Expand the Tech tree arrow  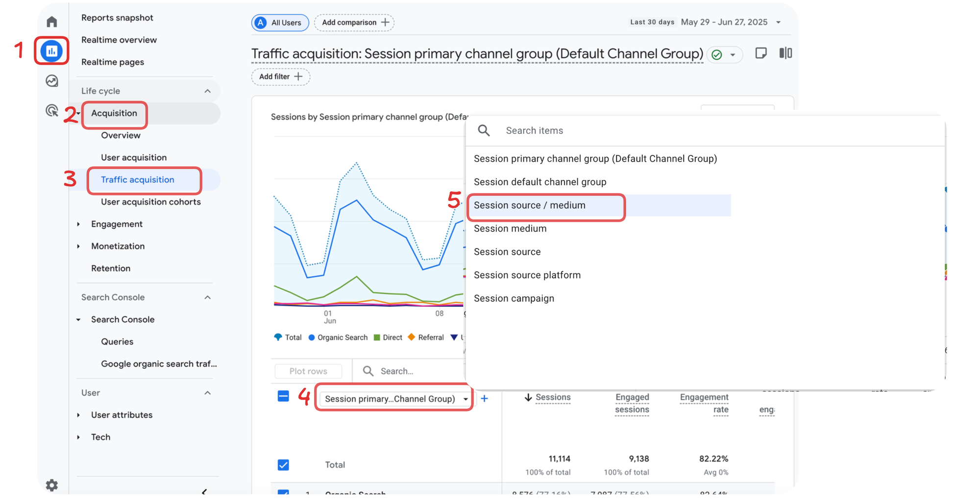[x=78, y=437]
